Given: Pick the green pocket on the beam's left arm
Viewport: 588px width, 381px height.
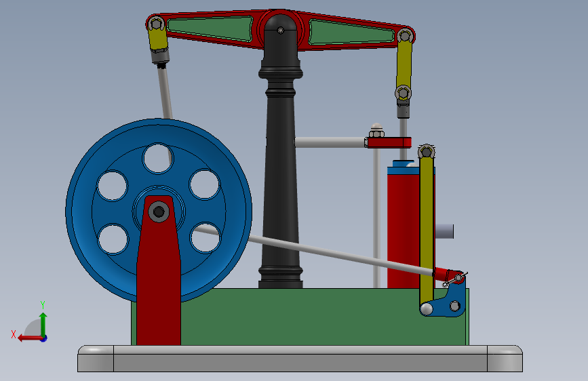Looking at the screenshot, I should [x=210, y=28].
